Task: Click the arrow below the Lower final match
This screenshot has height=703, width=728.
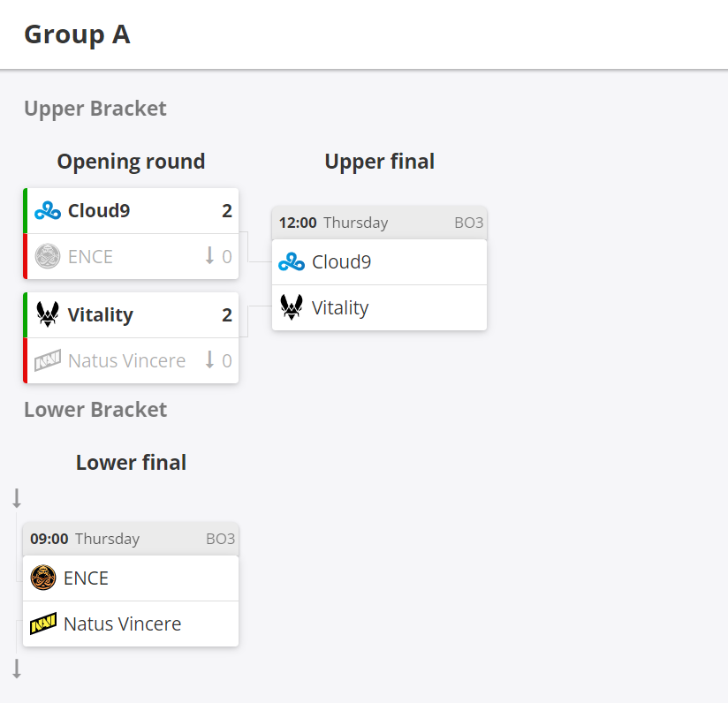Action: (17, 669)
